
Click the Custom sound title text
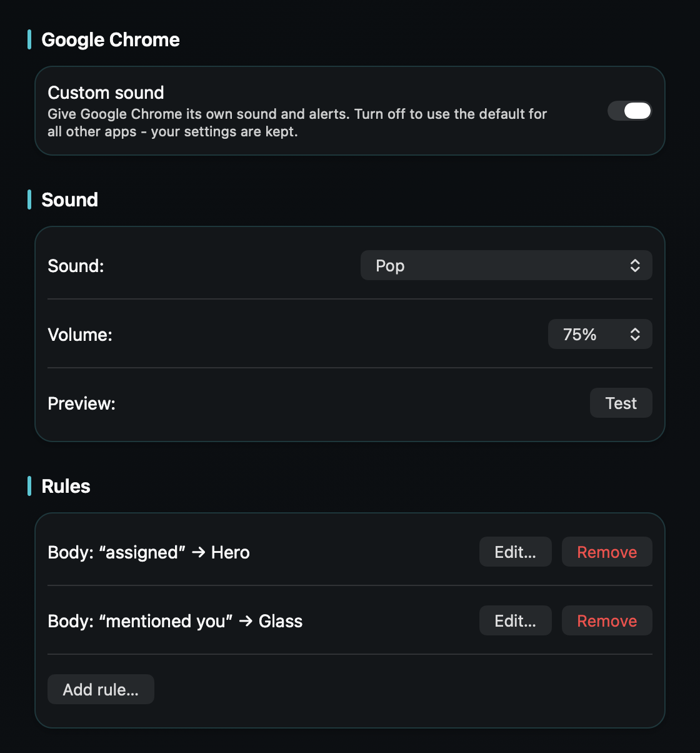coord(106,93)
